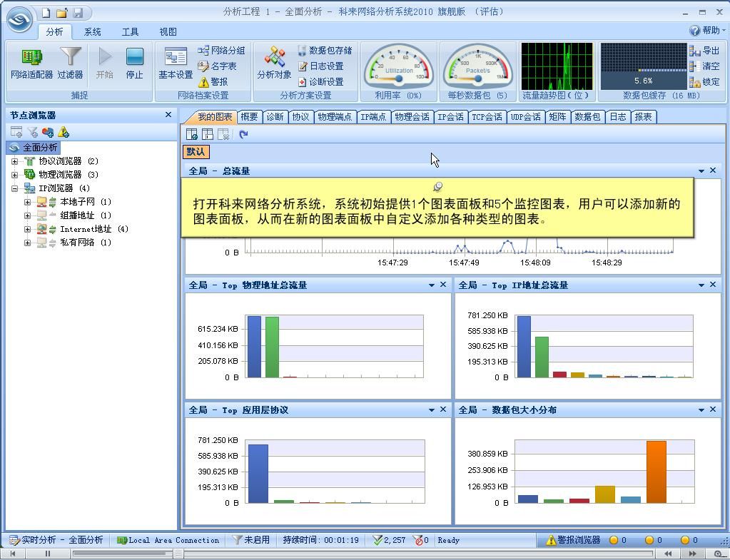Switch to the 系统 ribbon tab

(x=92, y=32)
